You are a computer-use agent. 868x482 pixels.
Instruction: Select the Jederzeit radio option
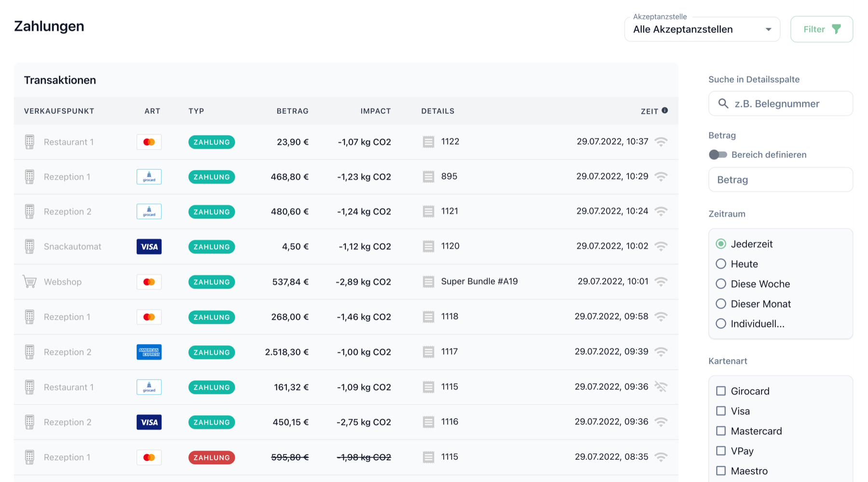(x=721, y=244)
